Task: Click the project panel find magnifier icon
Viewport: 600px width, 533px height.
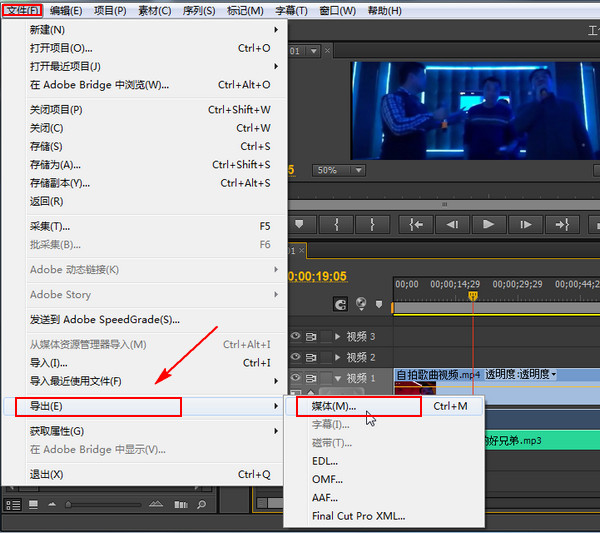Action: point(201,505)
